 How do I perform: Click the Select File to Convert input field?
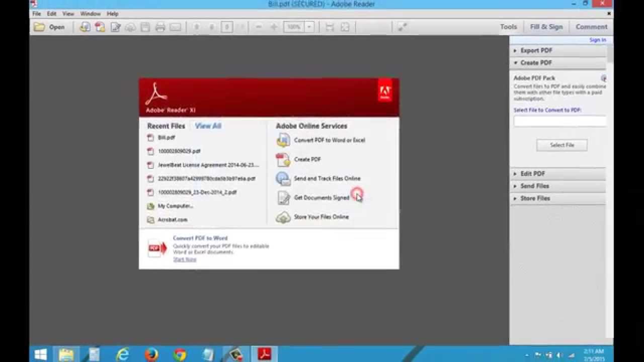click(x=560, y=121)
